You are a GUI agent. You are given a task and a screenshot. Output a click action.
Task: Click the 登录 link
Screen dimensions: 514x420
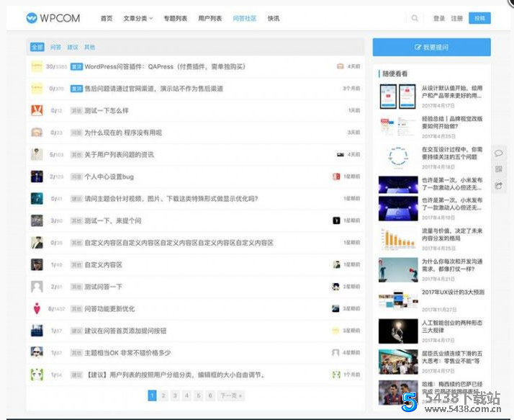click(439, 19)
